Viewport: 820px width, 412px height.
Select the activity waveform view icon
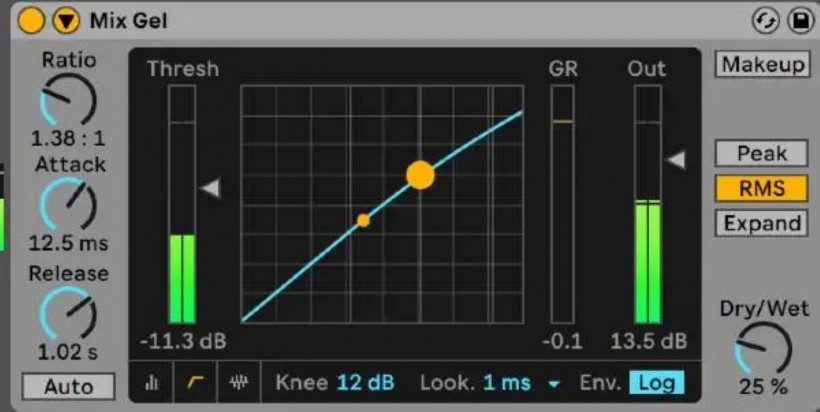[x=239, y=383]
